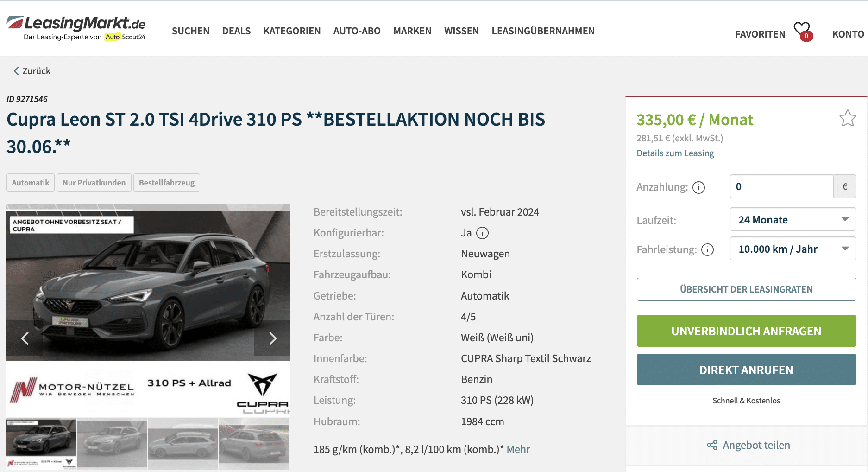The width and height of the screenshot is (868, 472).
Task: Click the LeasingMarkt.de logo
Action: tap(76, 28)
